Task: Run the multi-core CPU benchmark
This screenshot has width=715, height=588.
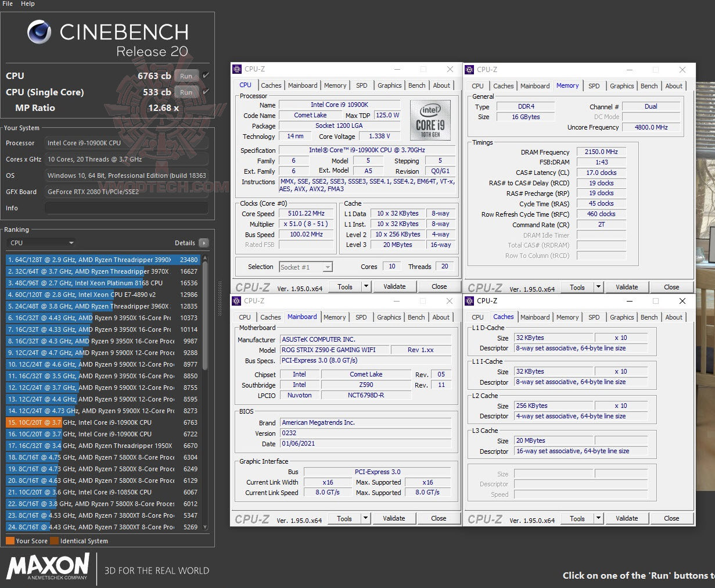Action: [186, 76]
